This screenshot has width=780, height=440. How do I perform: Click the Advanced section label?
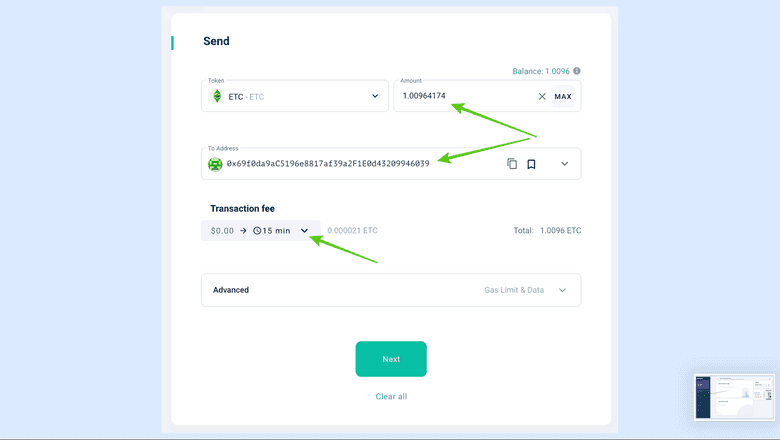[x=231, y=290]
